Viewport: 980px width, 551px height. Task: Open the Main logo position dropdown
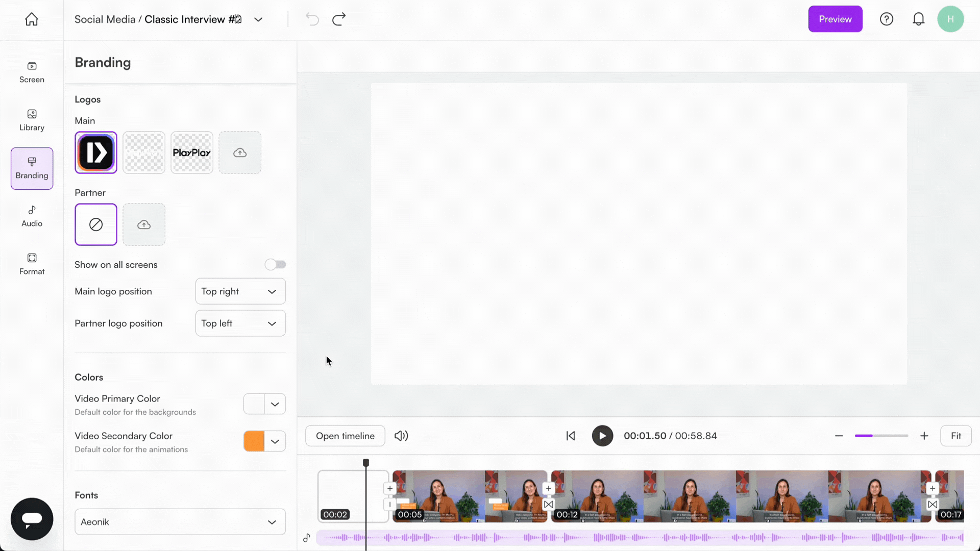point(240,291)
